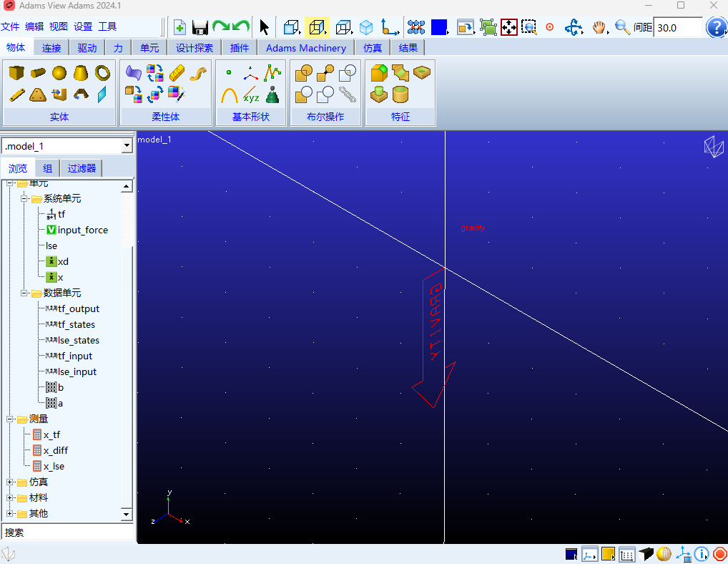Select the zoom window tool
The width and height of the screenshot is (728, 564).
tap(528, 27)
